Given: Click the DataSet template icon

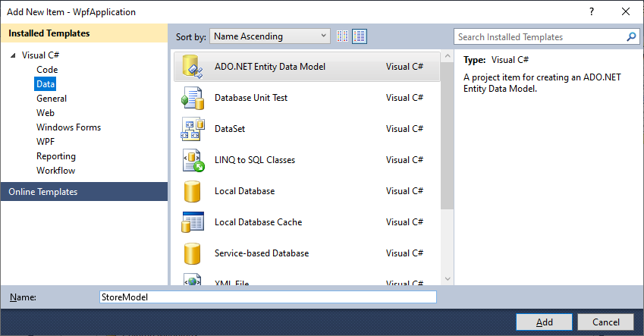Looking at the screenshot, I should 192,129.
